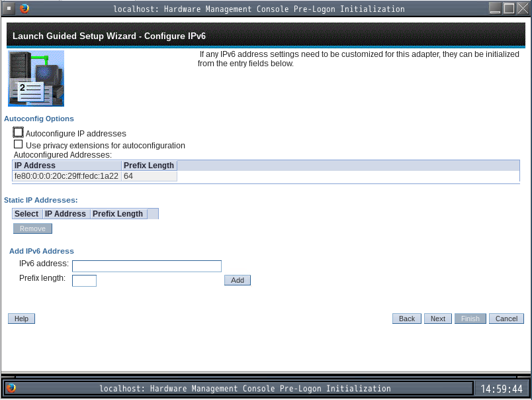This screenshot has height=400, width=532.
Task: Open the window menu button in title bar
Action: pos(9,9)
